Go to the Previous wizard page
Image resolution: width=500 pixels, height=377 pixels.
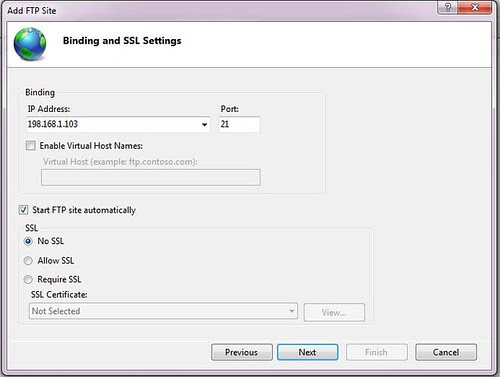coord(242,352)
